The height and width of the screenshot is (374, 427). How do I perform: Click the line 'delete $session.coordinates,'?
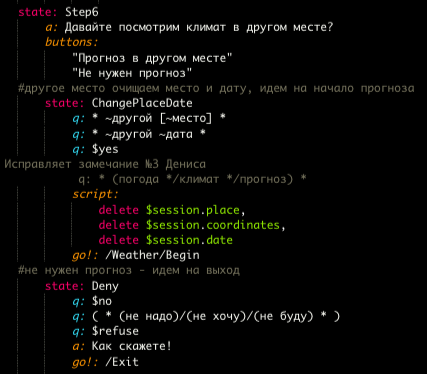click(192, 225)
